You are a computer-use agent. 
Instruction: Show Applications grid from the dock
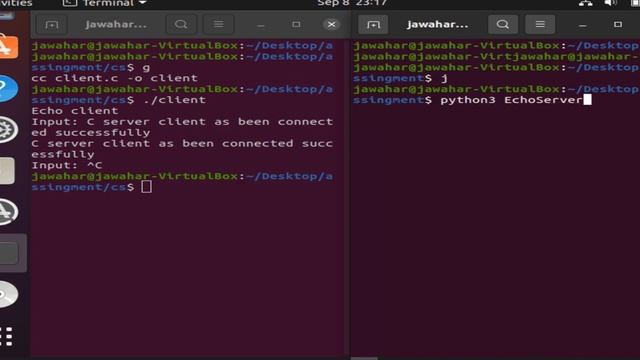tap(7, 337)
